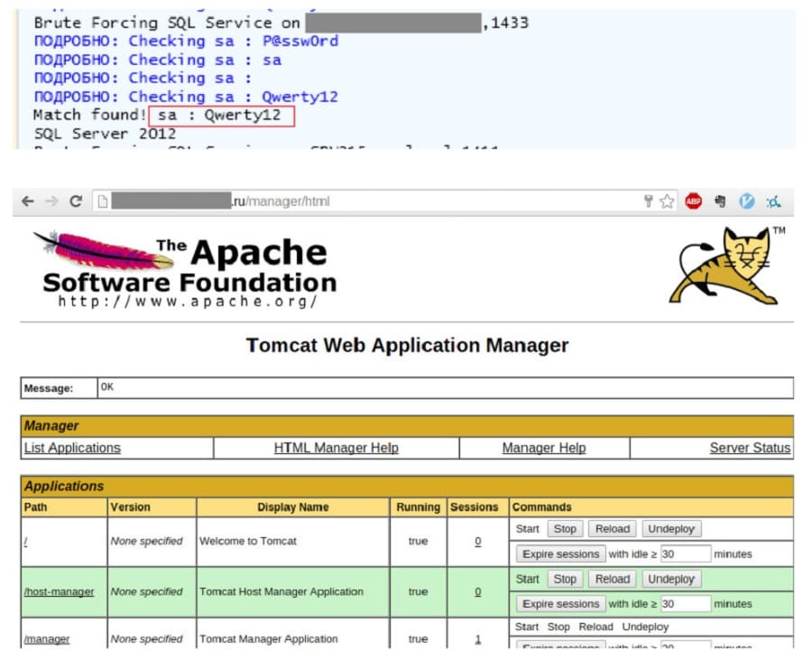Image resolution: width=812 pixels, height=669 pixels.
Task: Click the browser back arrow
Action: pyautogui.click(x=28, y=201)
